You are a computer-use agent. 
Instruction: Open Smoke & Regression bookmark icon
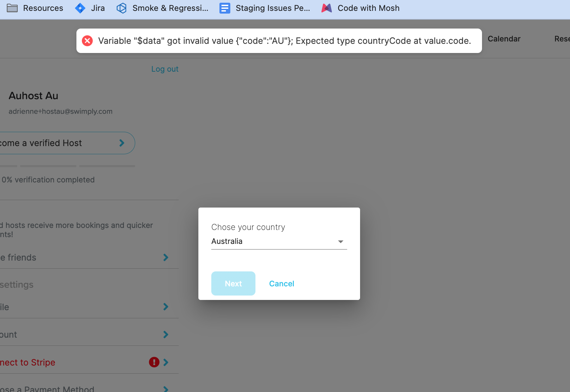121,8
